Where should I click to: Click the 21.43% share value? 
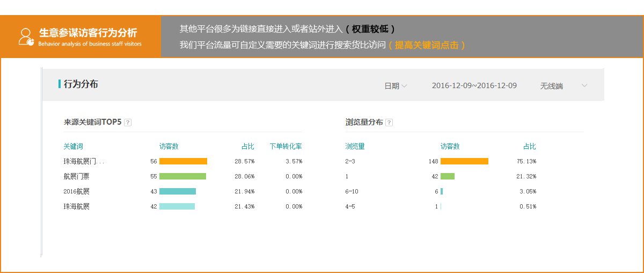click(244, 206)
